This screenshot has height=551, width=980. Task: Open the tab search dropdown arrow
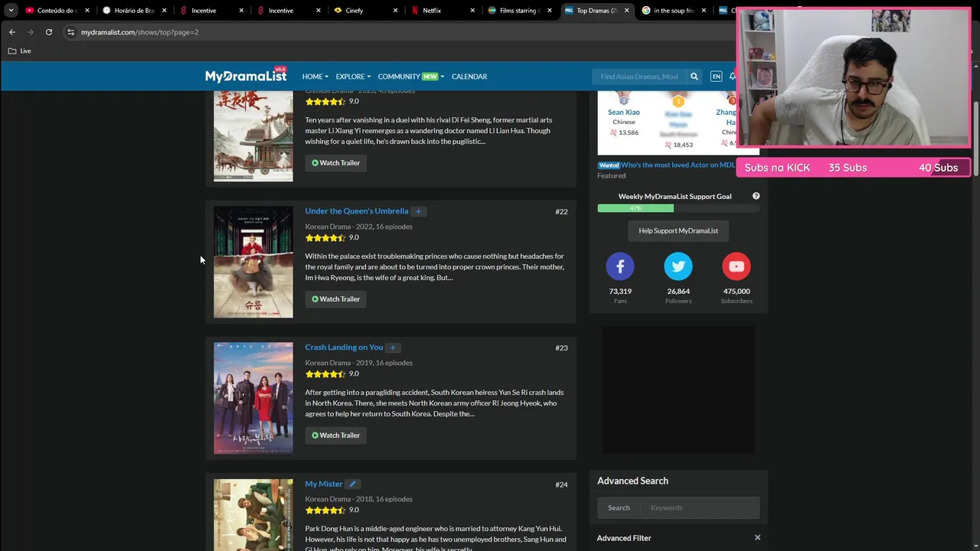pyautogui.click(x=11, y=11)
